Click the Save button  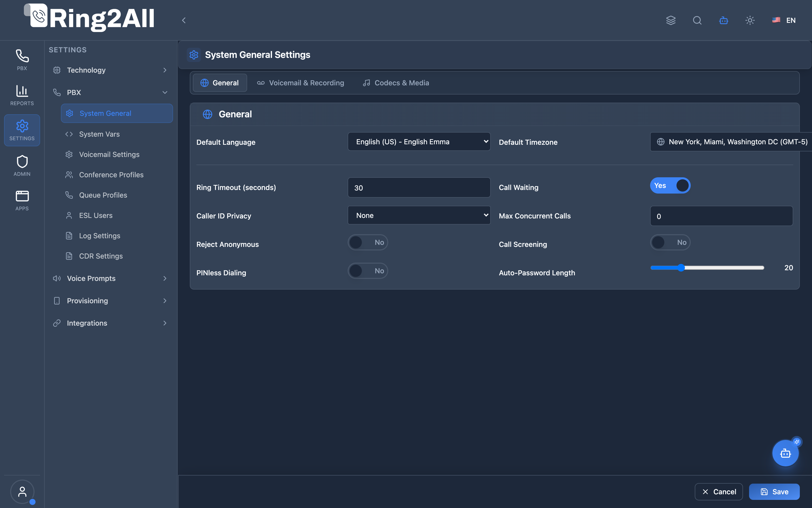coord(774,491)
